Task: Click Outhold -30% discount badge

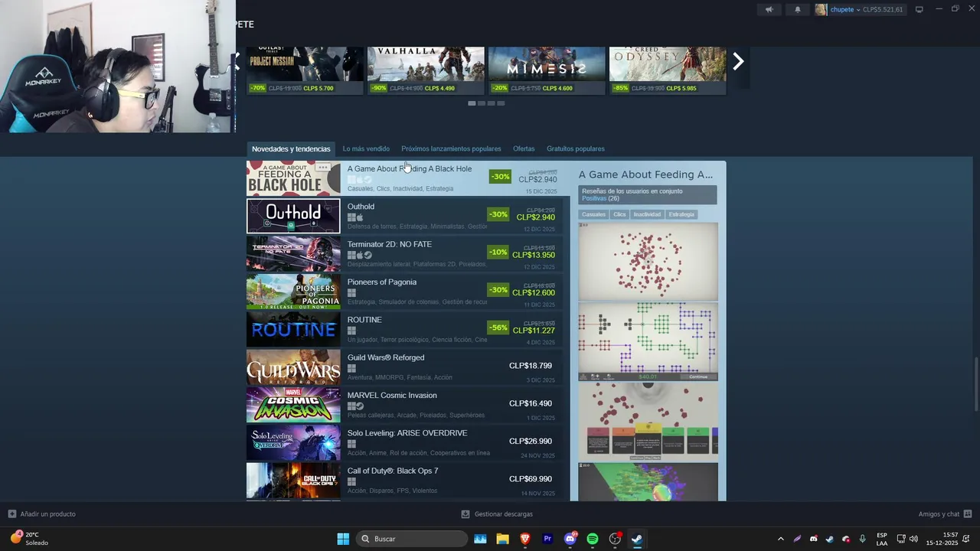Action: [x=498, y=214]
